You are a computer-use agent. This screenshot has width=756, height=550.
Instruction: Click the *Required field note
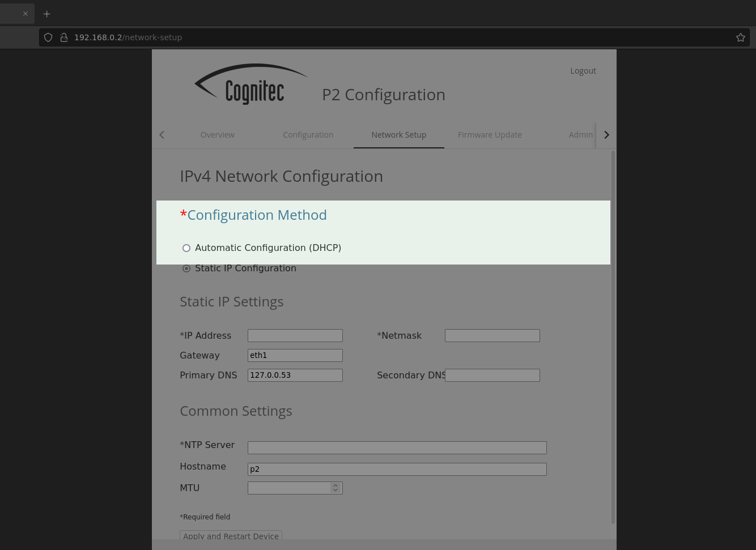[205, 517]
